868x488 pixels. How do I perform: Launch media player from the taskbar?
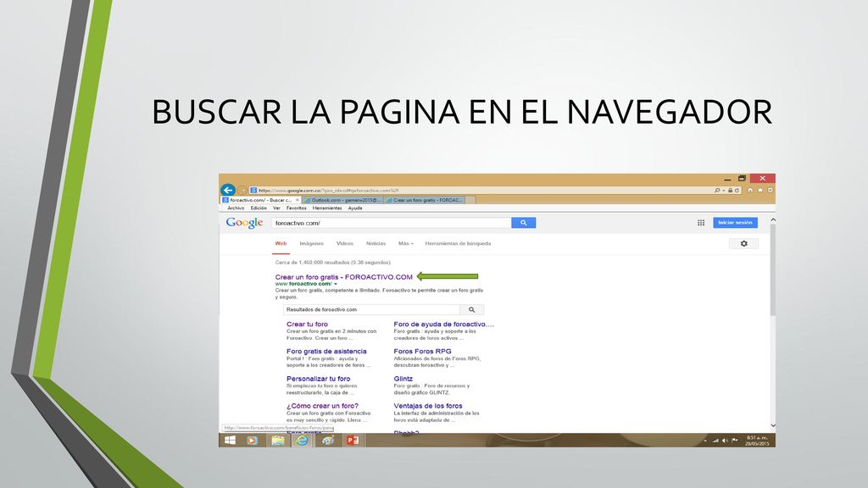(253, 441)
